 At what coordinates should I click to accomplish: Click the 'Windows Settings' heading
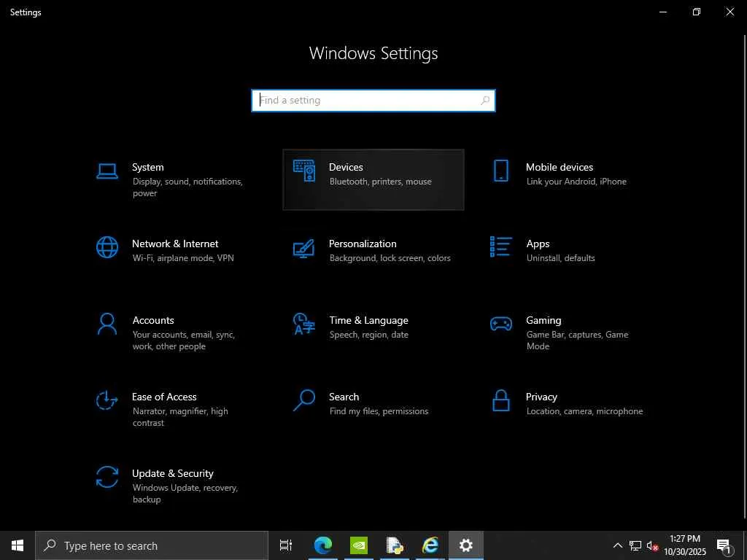[373, 53]
